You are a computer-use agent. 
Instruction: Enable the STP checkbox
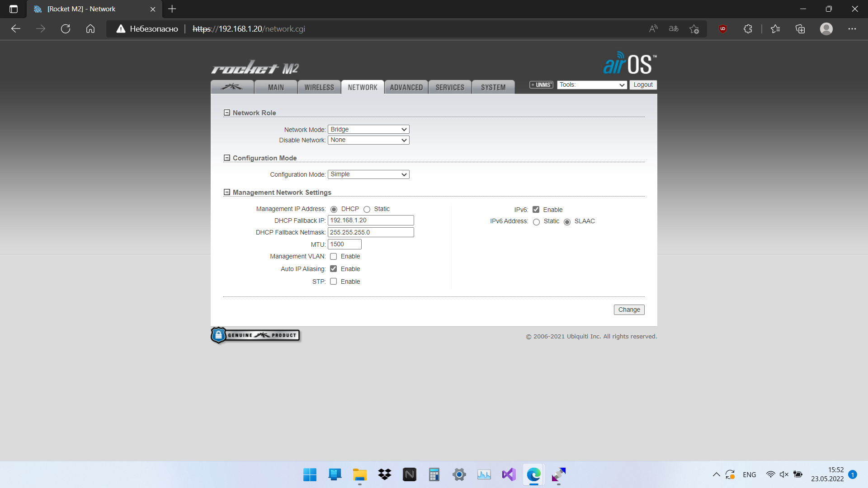[333, 282]
